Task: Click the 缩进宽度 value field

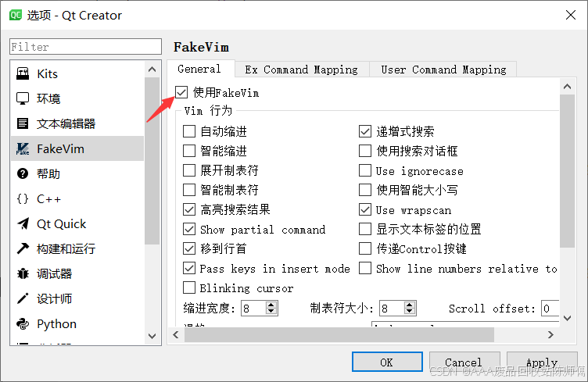Action: pos(253,309)
